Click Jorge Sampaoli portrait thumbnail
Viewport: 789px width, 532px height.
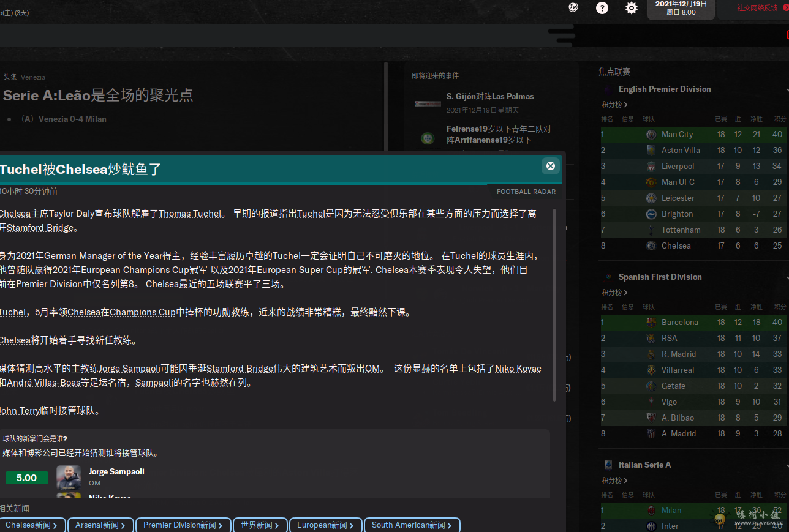[69, 478]
